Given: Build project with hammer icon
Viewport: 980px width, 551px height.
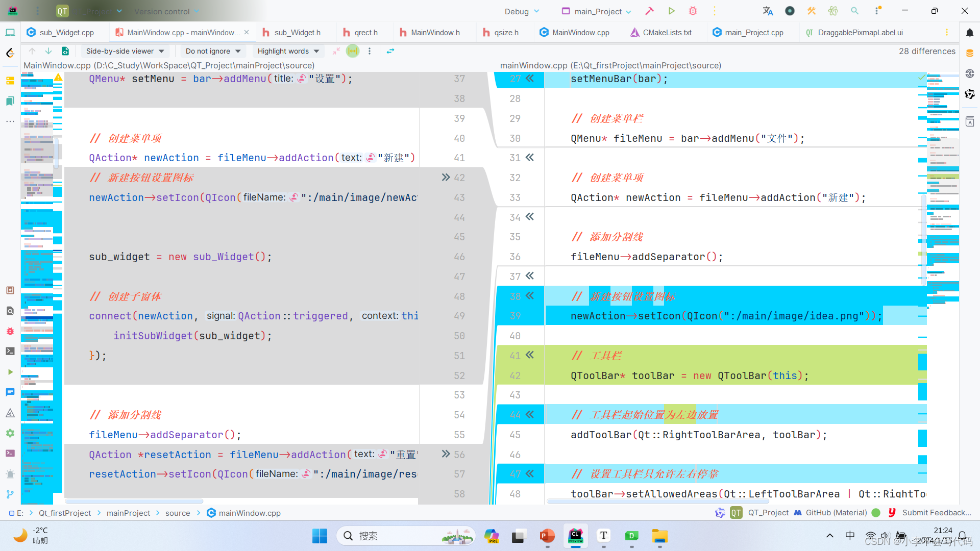Looking at the screenshot, I should point(649,11).
